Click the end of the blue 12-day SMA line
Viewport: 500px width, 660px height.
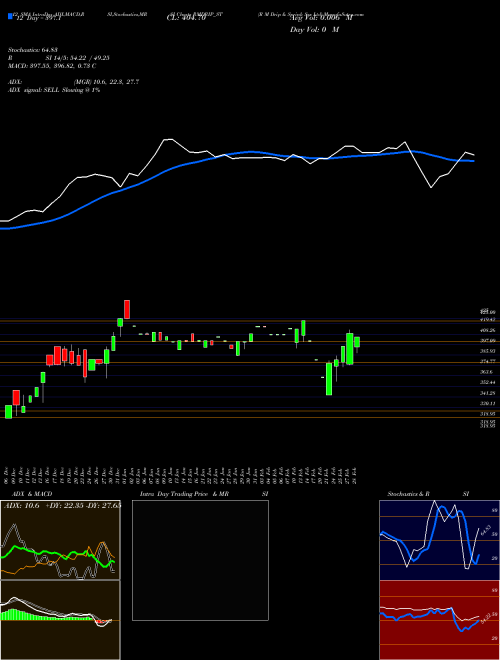coord(474,161)
